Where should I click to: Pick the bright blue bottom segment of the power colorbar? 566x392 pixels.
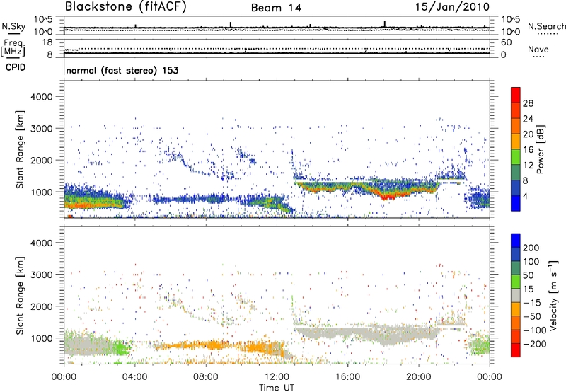516,204
